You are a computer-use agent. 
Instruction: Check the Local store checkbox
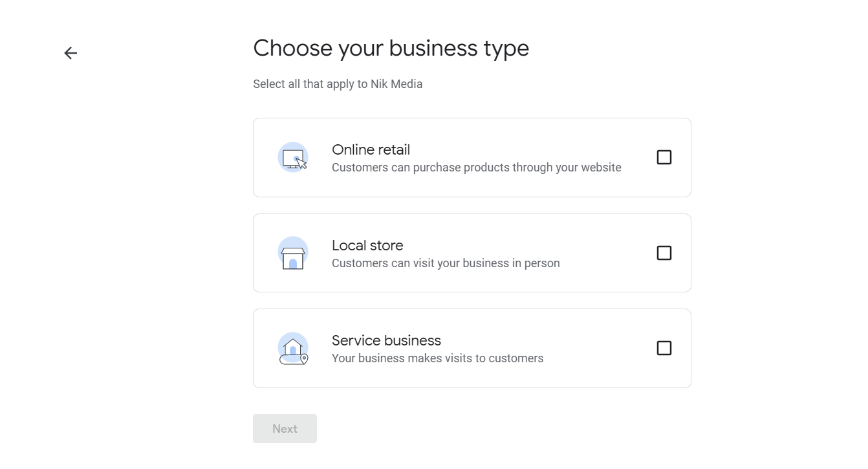click(664, 253)
